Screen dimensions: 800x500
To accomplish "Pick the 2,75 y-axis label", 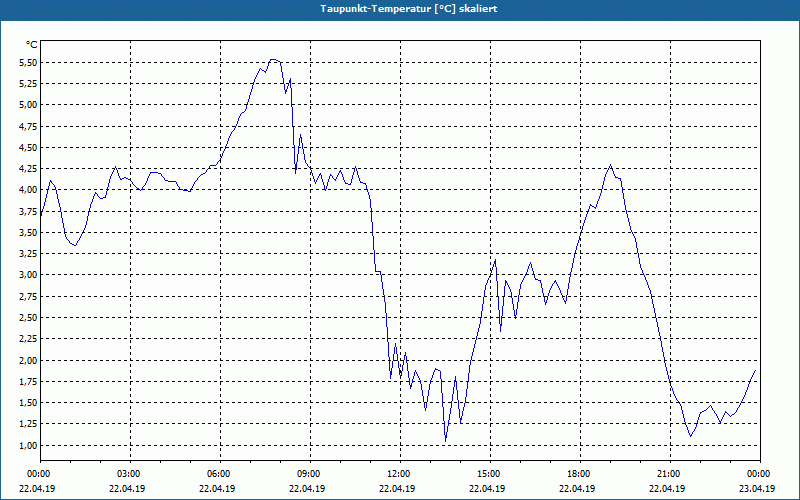I will tap(28, 296).
